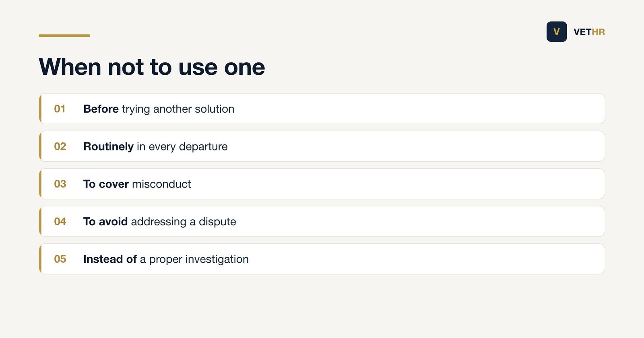Click the bold text 'Instead of'
Viewport: 644px width, 338px height.
pyautogui.click(x=110, y=259)
